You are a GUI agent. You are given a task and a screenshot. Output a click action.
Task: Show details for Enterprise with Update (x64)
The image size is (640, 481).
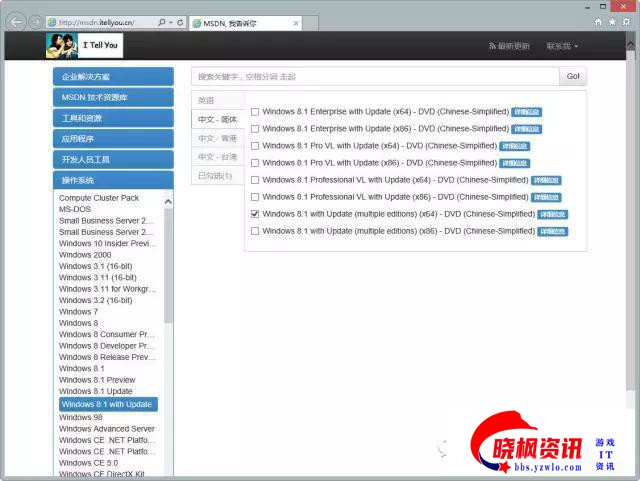click(527, 112)
